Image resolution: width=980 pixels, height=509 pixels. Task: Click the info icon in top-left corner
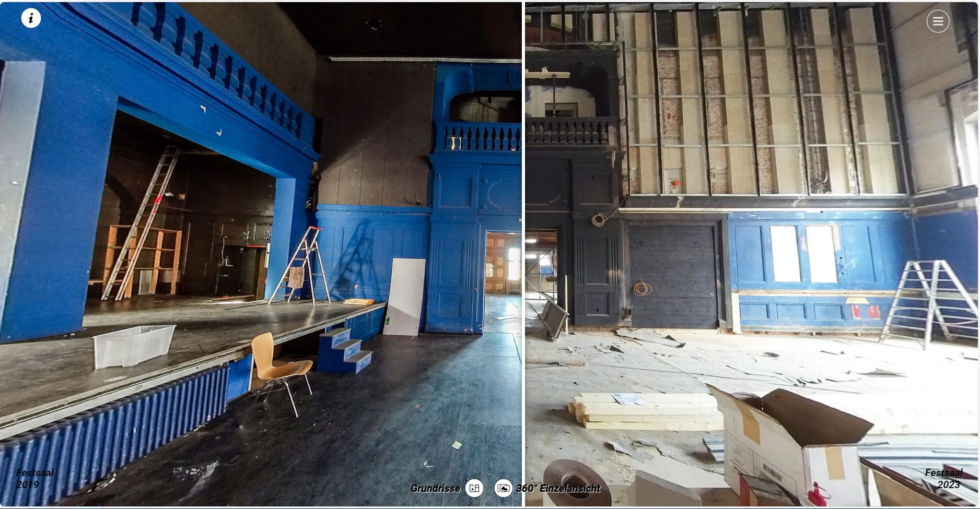point(31,18)
